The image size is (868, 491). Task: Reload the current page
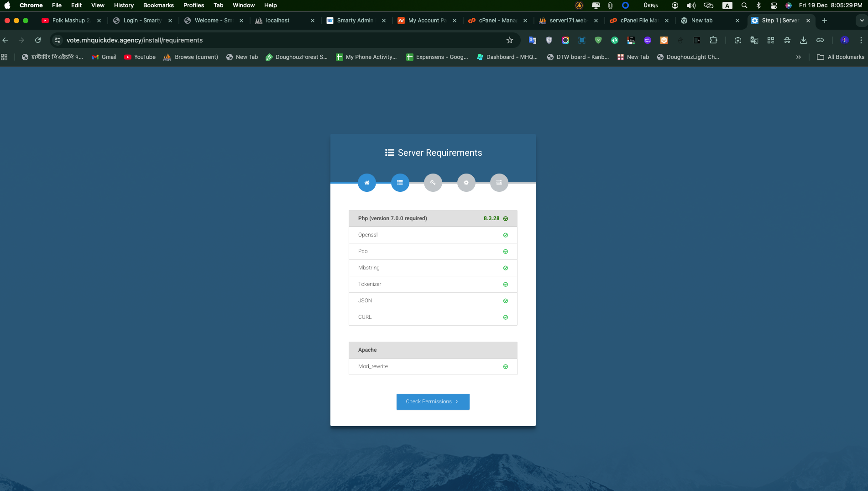[x=38, y=40]
